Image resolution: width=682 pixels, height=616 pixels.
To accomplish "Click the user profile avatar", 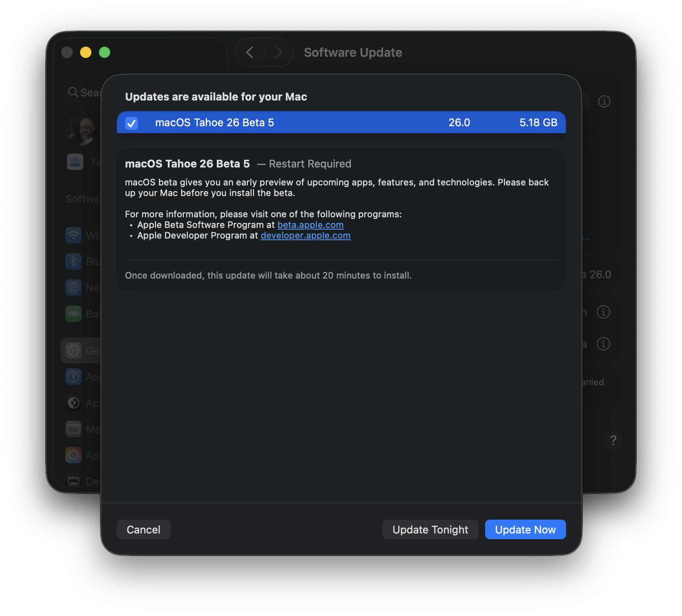I will click(x=82, y=131).
